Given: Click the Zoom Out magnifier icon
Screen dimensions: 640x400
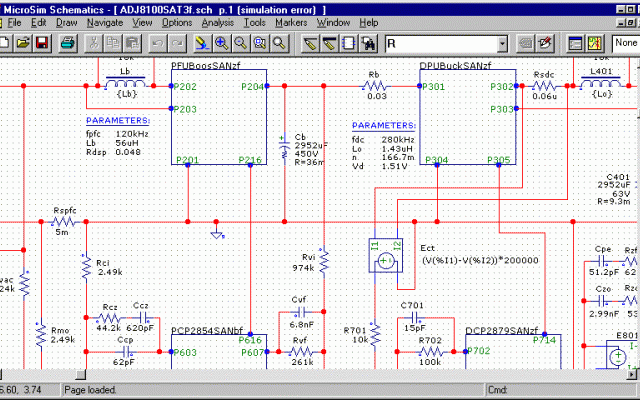Looking at the screenshot, I should click(x=240, y=43).
